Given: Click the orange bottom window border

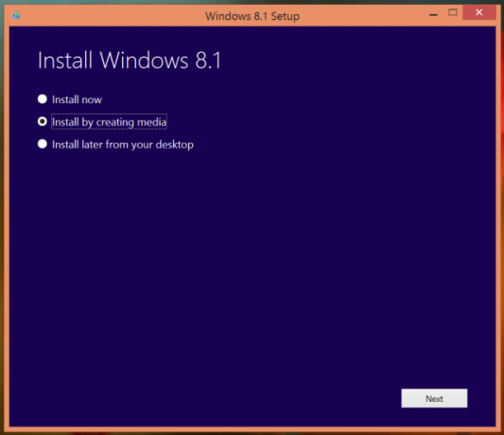Looking at the screenshot, I should [x=252, y=429].
